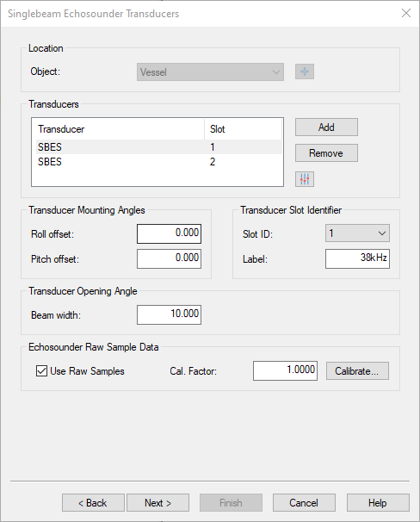Click the Roll offset input field
The height and width of the screenshot is (522, 420).
point(169,233)
